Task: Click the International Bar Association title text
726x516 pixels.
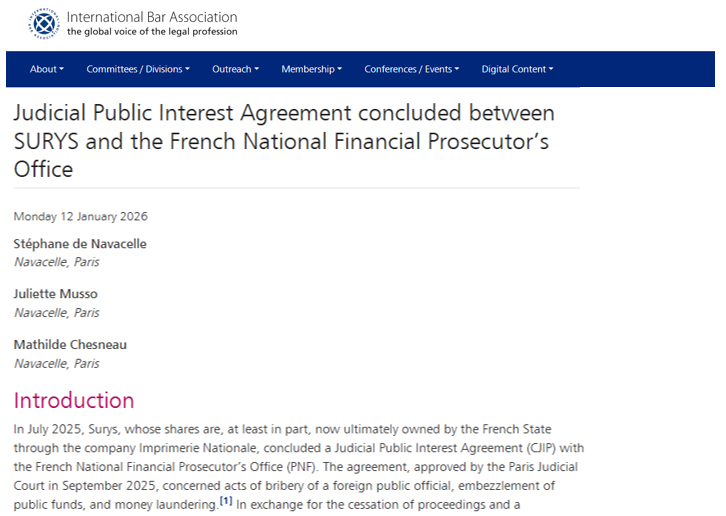Action: pos(152,17)
